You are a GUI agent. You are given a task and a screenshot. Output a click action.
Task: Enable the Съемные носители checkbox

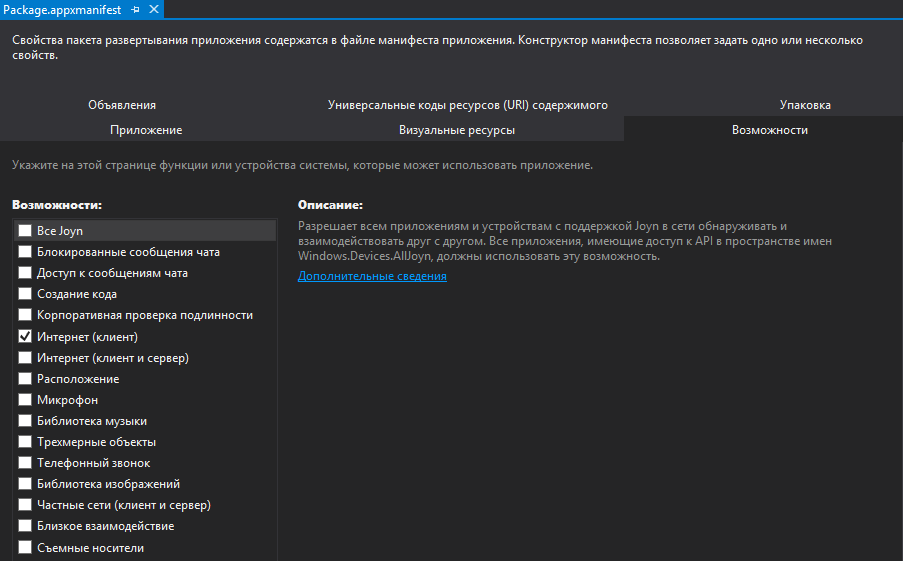pyautogui.click(x=25, y=548)
